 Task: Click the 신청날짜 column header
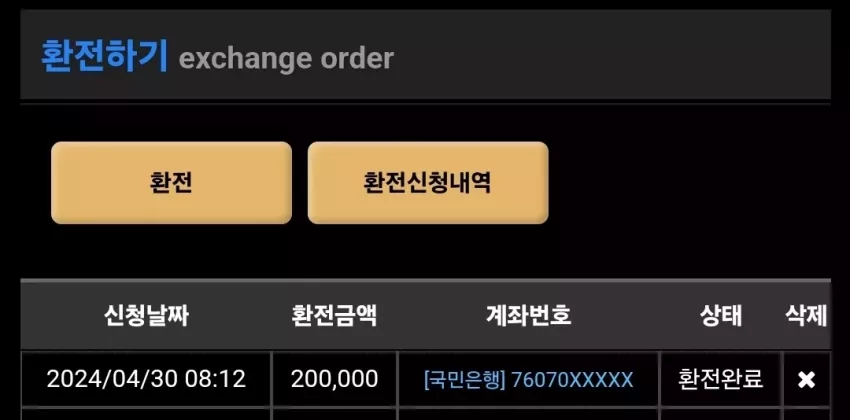pos(146,315)
